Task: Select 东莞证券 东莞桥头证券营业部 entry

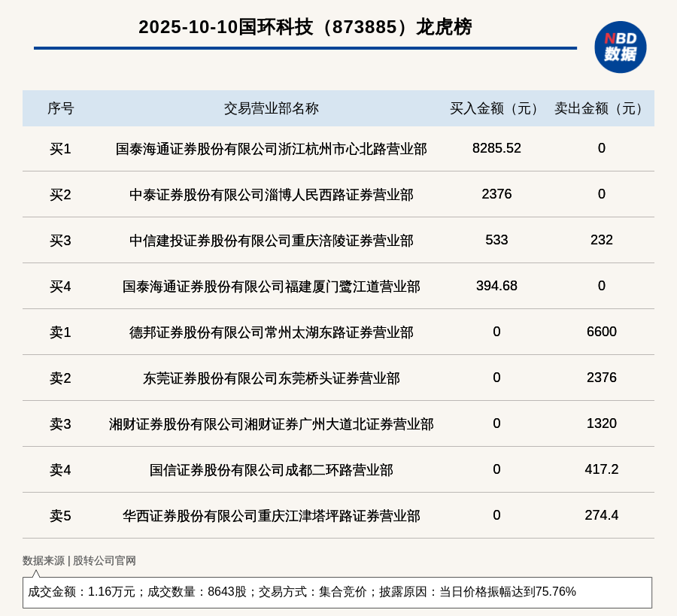Action: [x=271, y=378]
